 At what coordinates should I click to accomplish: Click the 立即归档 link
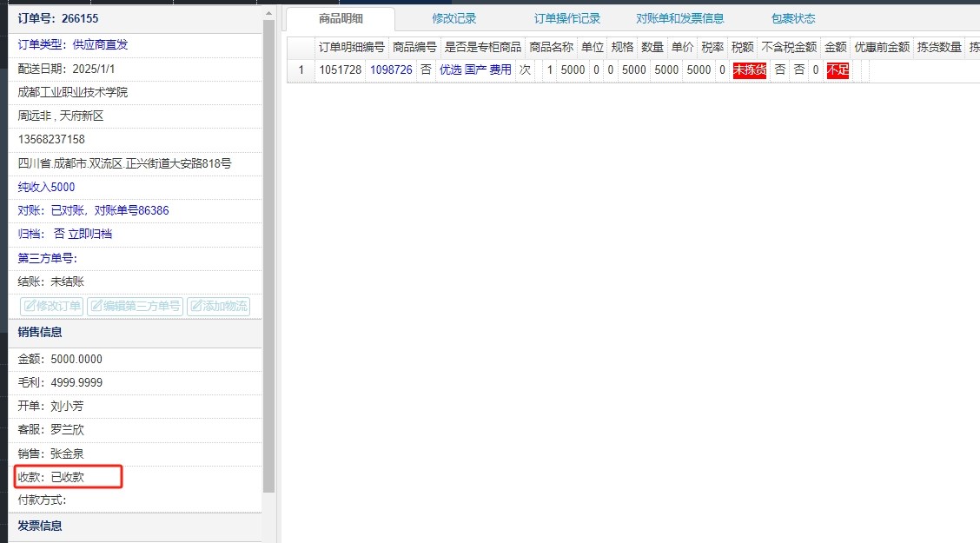tap(90, 234)
